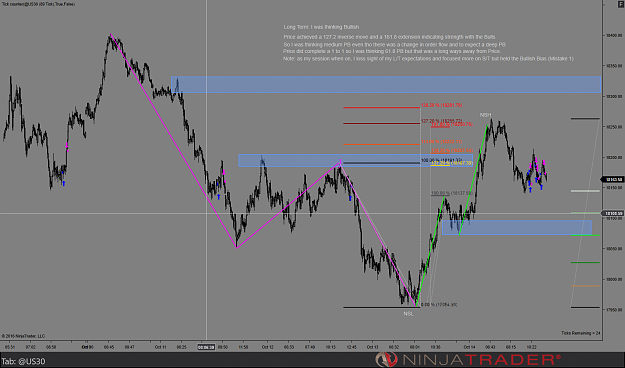Click the yellow 127.20% Fibonacci label

(452, 163)
